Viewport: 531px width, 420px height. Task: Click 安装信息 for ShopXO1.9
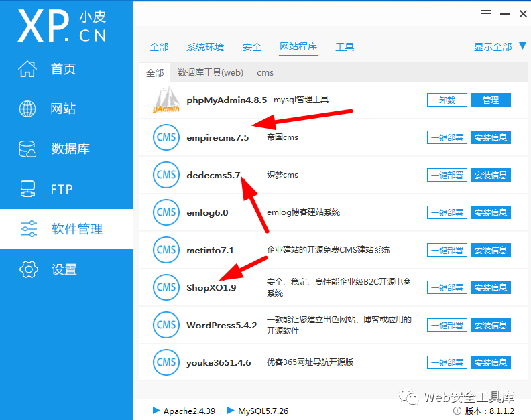[491, 287]
